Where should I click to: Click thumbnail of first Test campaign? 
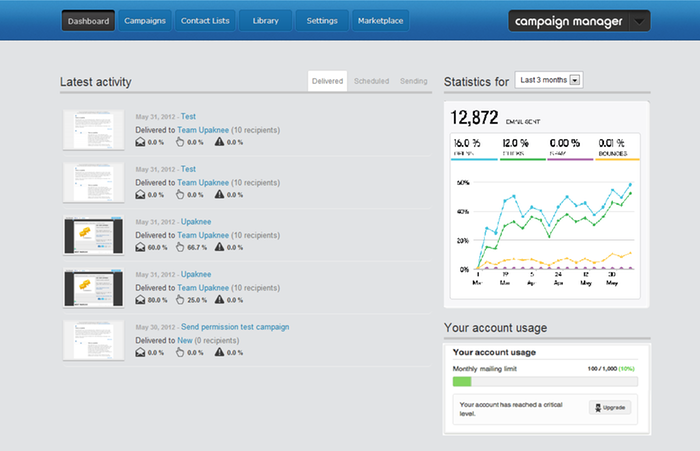pyautogui.click(x=93, y=129)
